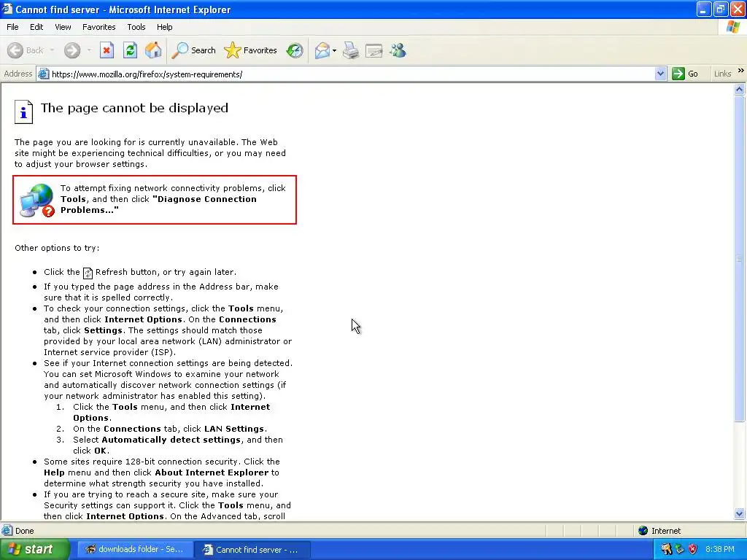
Task: Open the View menu
Action: (63, 27)
